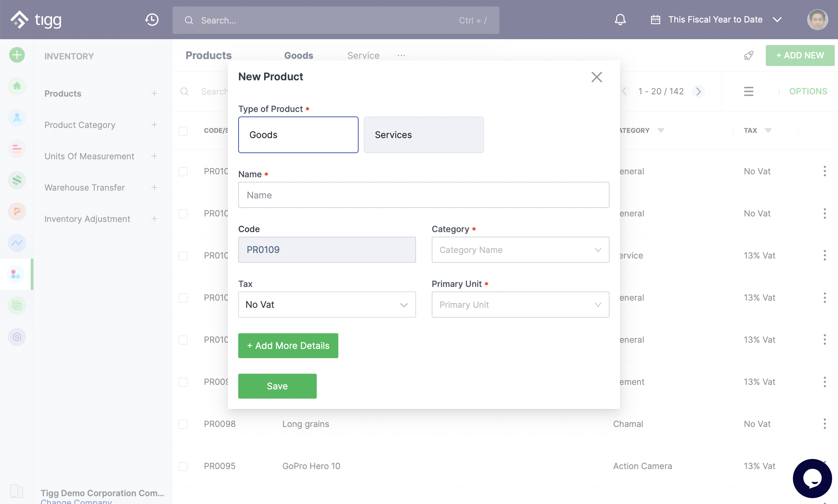Viewport: 838px width, 504px height.
Task: Expand the This Fiscal Year to Date selector
Action: (778, 19)
